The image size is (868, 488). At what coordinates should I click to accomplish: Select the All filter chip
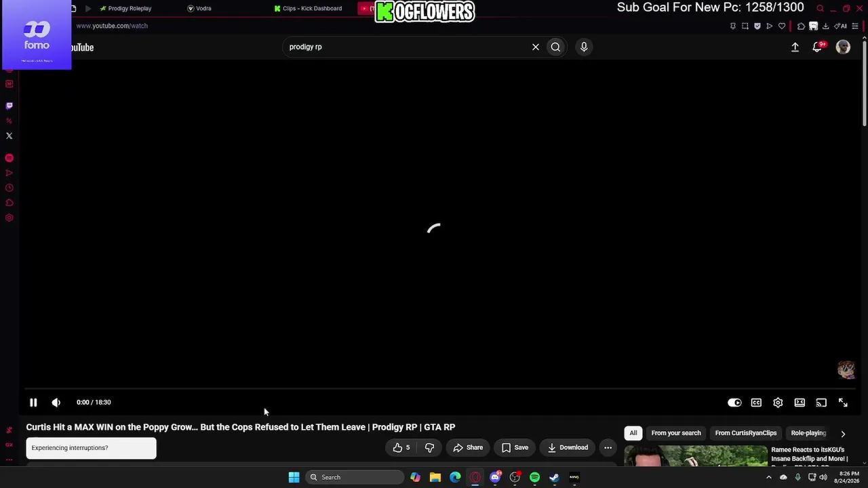click(633, 433)
